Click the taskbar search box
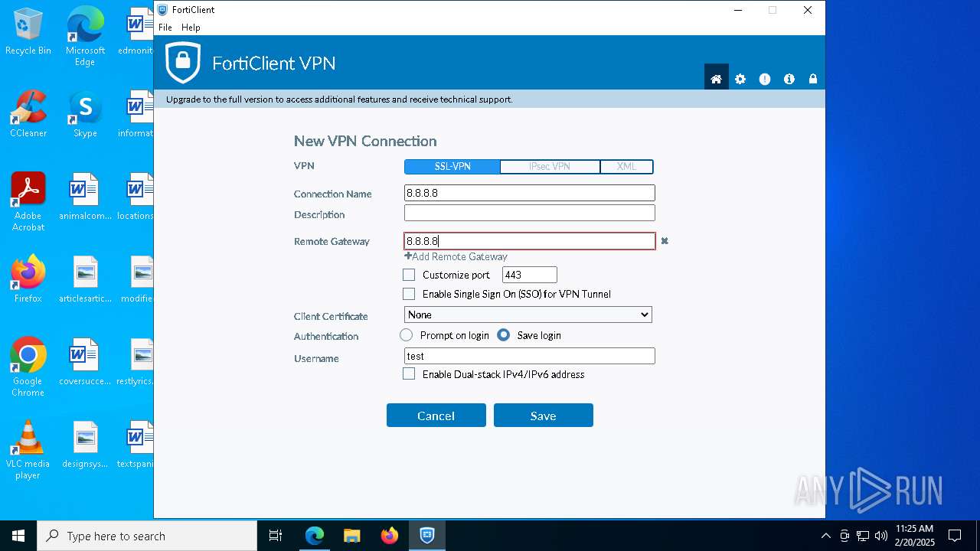This screenshot has width=980, height=551. point(147,536)
